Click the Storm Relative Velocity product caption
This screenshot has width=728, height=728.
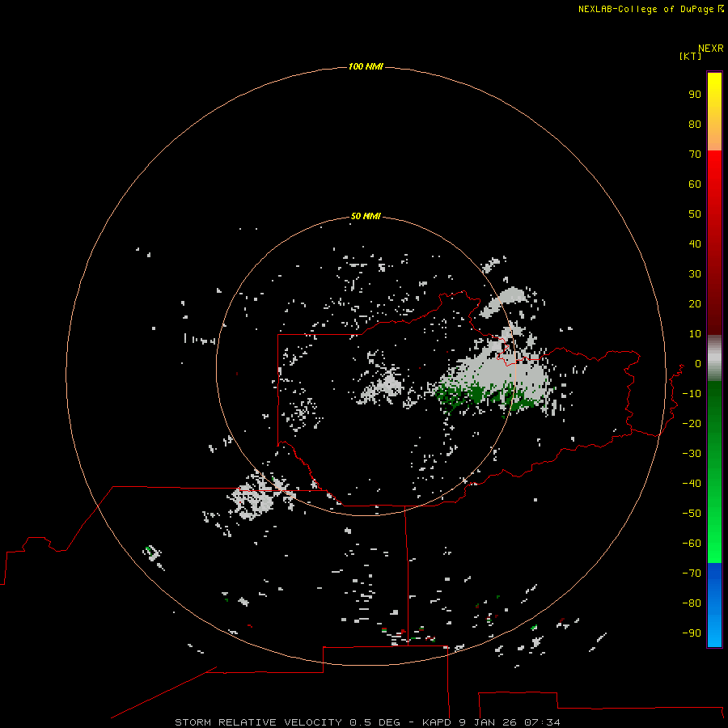(367, 722)
